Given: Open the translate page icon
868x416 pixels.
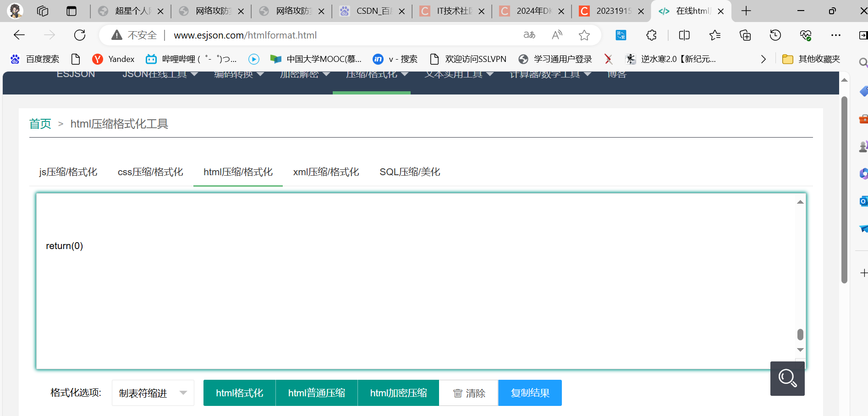Looking at the screenshot, I should point(529,35).
